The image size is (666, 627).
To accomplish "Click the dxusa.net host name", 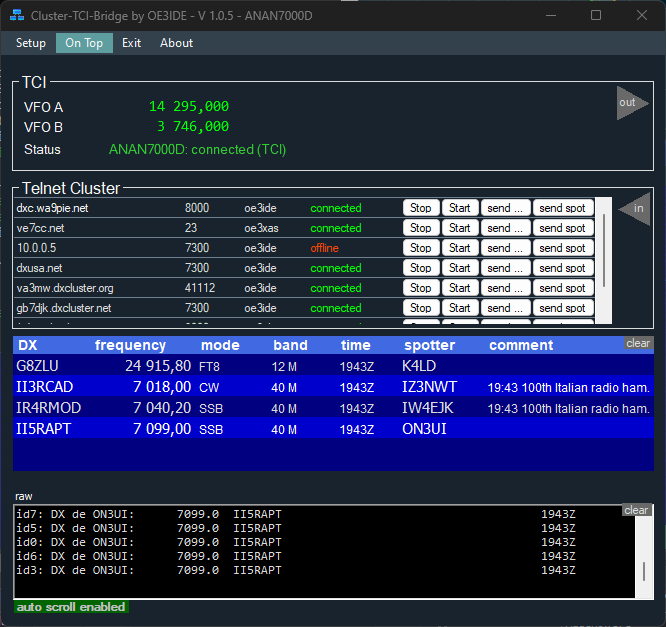I will (x=39, y=268).
